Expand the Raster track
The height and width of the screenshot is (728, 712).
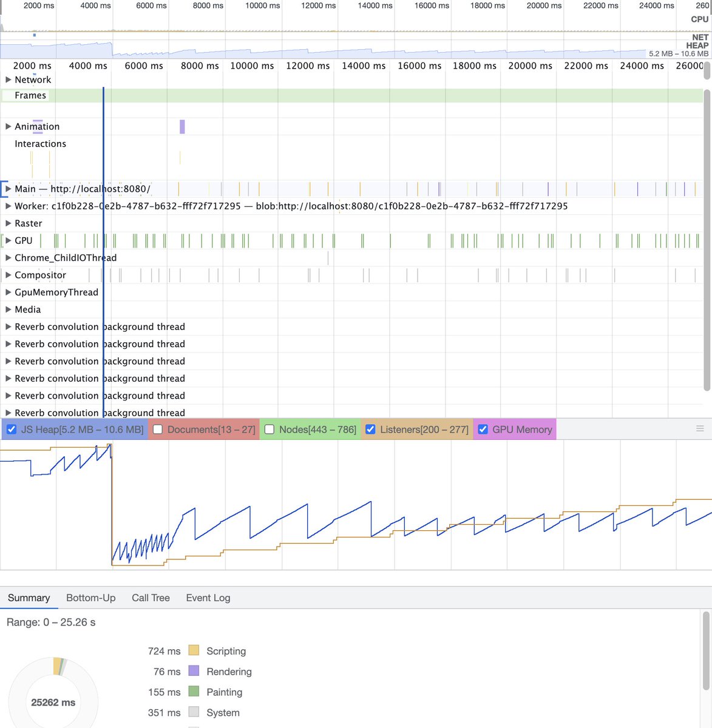pyautogui.click(x=8, y=223)
